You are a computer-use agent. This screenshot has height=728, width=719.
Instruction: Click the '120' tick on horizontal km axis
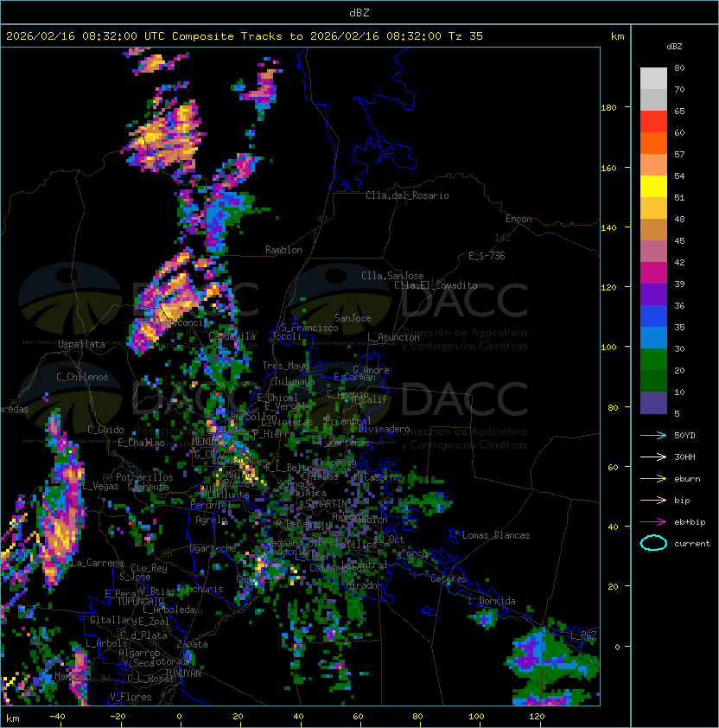pos(537,717)
